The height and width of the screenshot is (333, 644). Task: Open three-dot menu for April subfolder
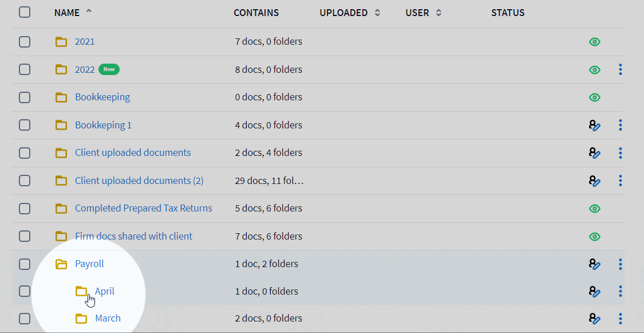coord(621,292)
